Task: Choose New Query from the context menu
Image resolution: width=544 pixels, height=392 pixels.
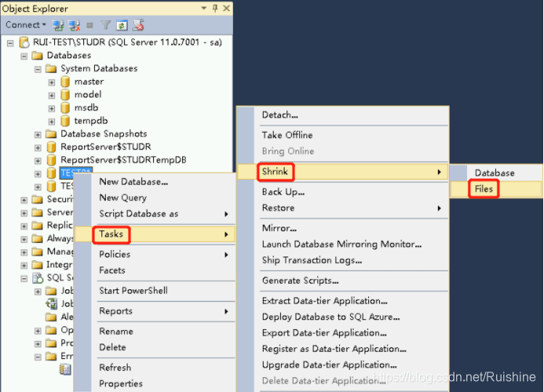Action: coord(122,198)
